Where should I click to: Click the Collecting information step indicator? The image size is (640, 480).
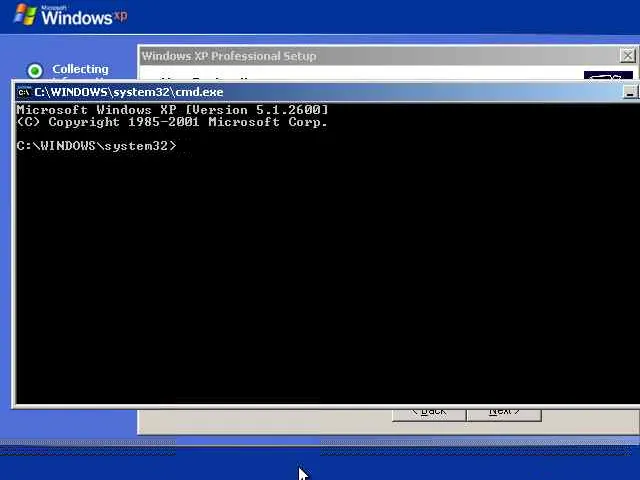[x=35, y=71]
